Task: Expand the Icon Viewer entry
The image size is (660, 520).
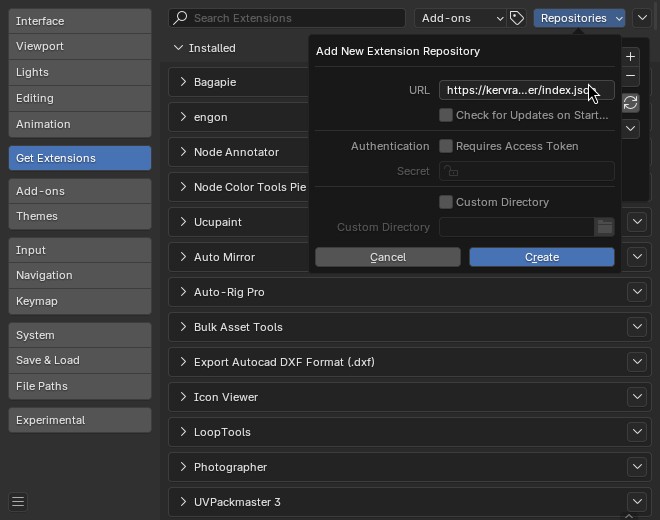Action: (183, 396)
